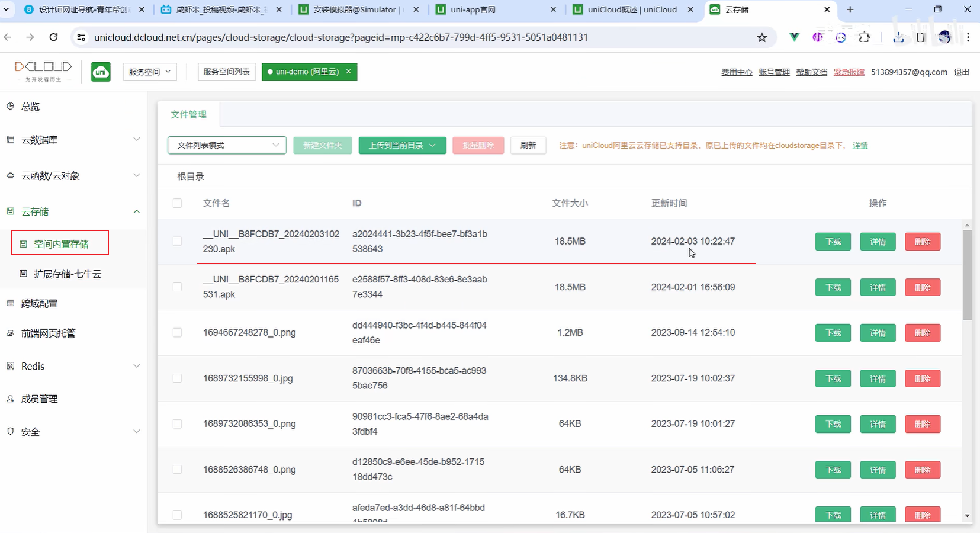Image resolution: width=980 pixels, height=533 pixels.
Task: Click the 批量删除 button
Action: pos(478,145)
